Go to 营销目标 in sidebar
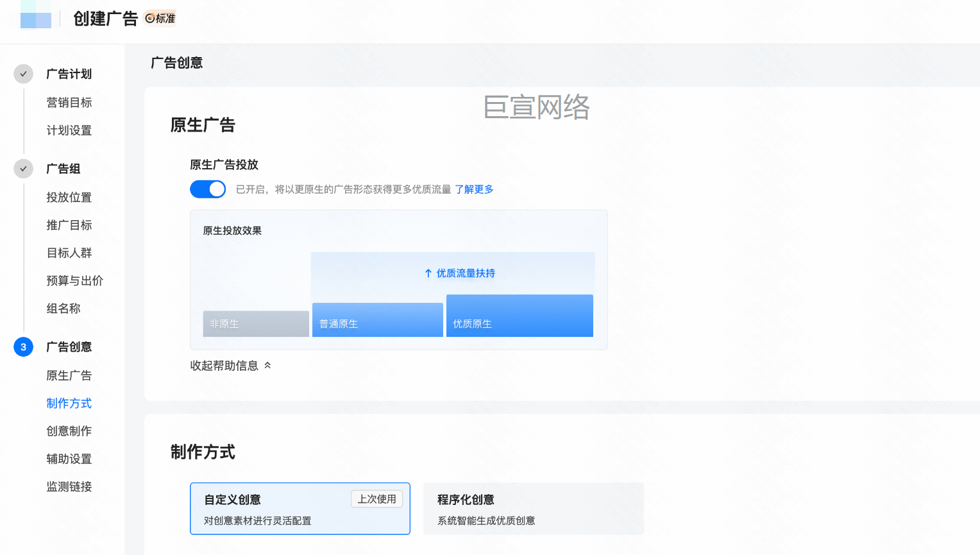The width and height of the screenshot is (980, 555). 69,103
